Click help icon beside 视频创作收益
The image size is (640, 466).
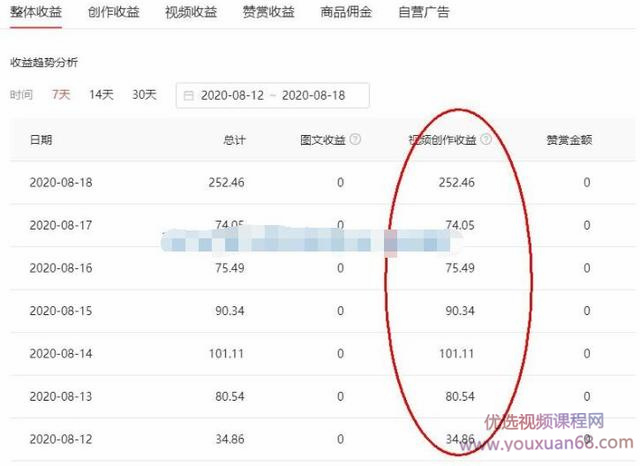(486, 140)
